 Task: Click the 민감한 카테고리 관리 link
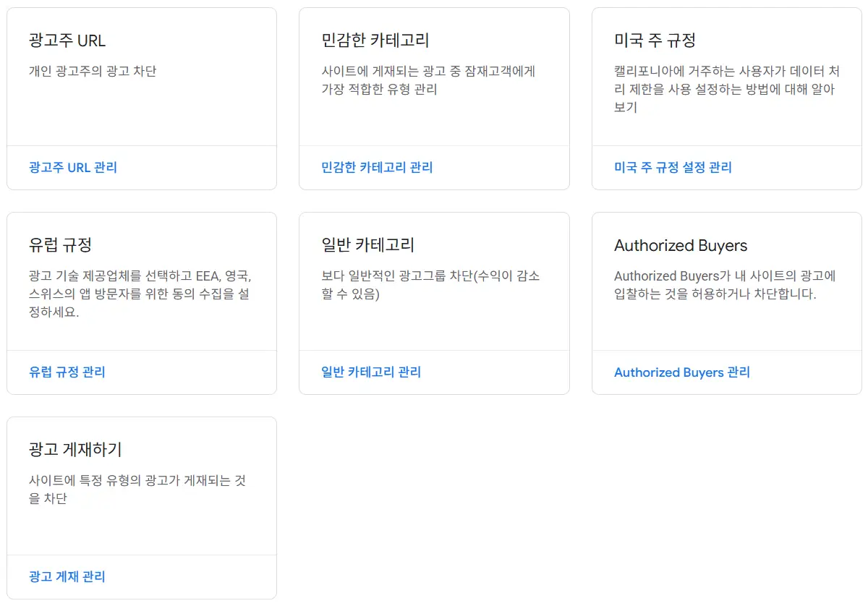point(377,167)
